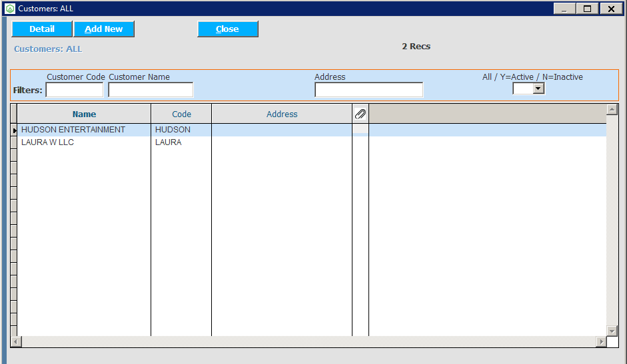Viewport: 627px width, 364px height.
Task: Click the horizontal scrollbar left arrow
Action: click(x=17, y=341)
